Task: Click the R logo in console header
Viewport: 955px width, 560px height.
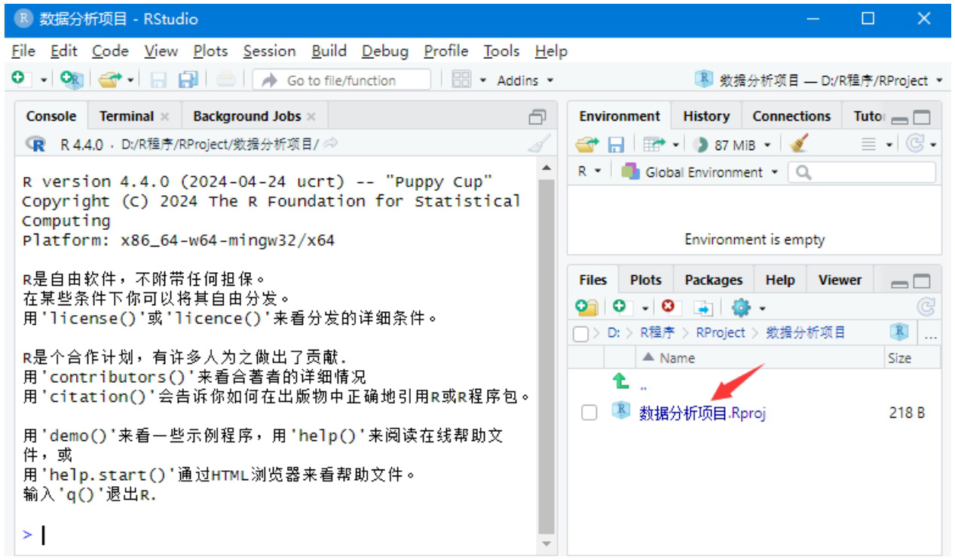Action: click(x=35, y=144)
